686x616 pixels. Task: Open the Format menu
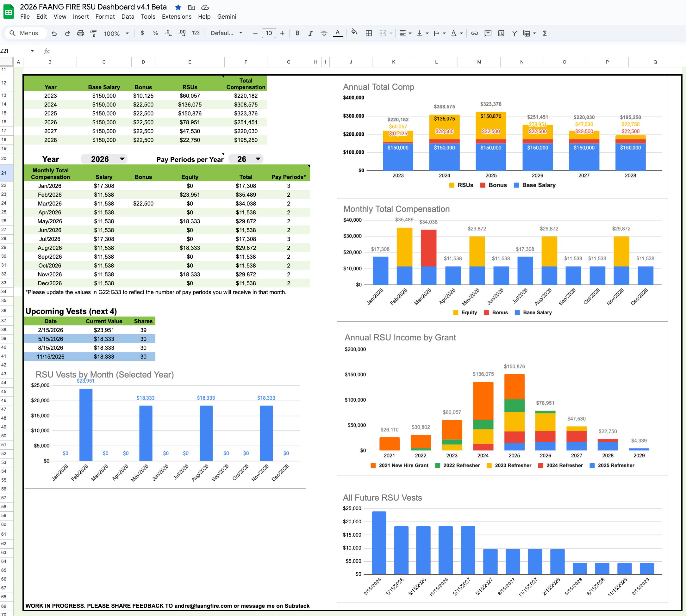click(105, 16)
